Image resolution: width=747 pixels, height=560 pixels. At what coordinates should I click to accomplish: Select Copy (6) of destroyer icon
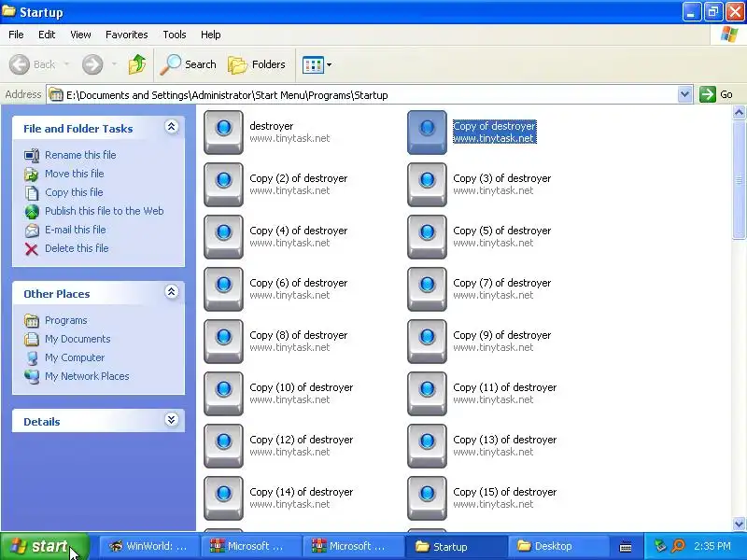coord(223,289)
